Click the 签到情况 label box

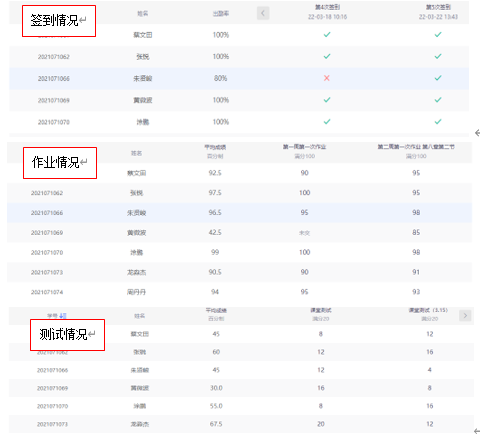tap(59, 21)
